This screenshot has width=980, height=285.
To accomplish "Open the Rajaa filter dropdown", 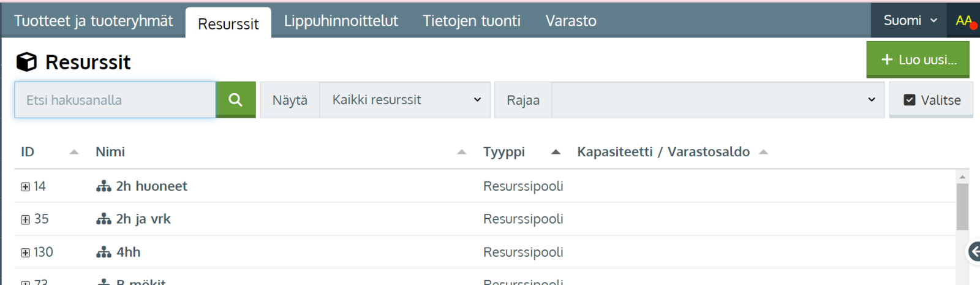I will click(717, 100).
